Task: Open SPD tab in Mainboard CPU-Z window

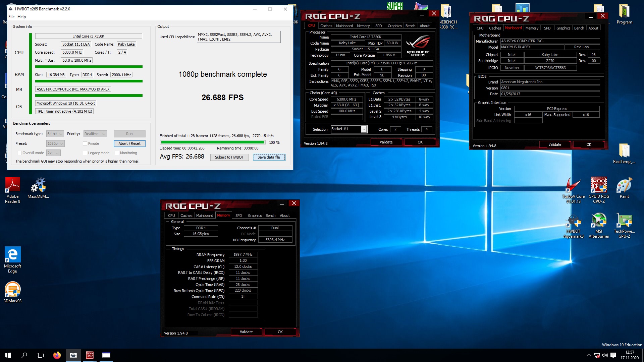Action: click(547, 28)
